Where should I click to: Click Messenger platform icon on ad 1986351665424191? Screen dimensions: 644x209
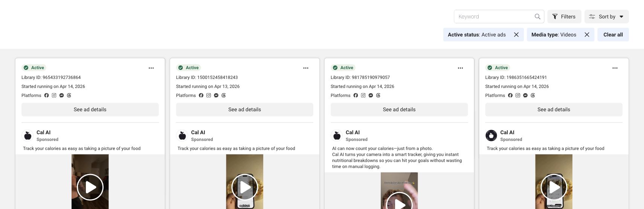tap(525, 95)
